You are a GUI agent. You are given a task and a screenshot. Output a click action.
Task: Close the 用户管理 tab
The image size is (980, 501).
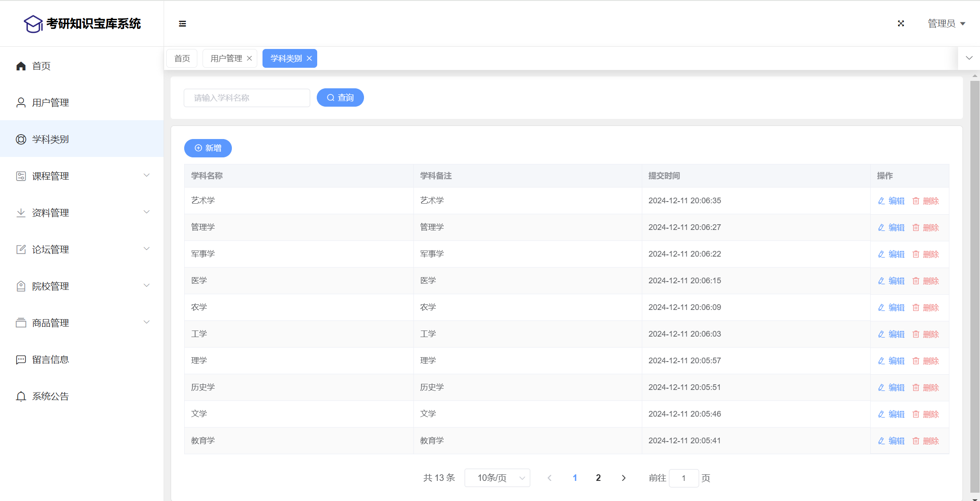click(x=249, y=59)
